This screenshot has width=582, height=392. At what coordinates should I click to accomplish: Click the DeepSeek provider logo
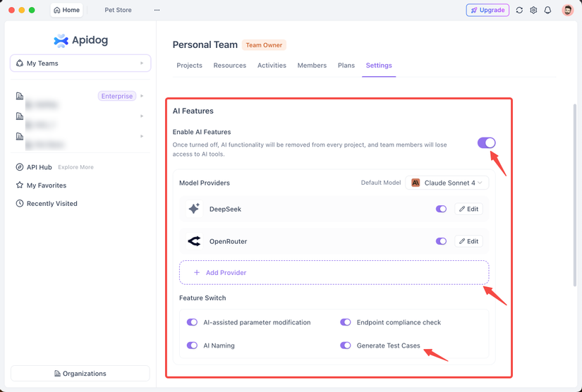tap(194, 209)
